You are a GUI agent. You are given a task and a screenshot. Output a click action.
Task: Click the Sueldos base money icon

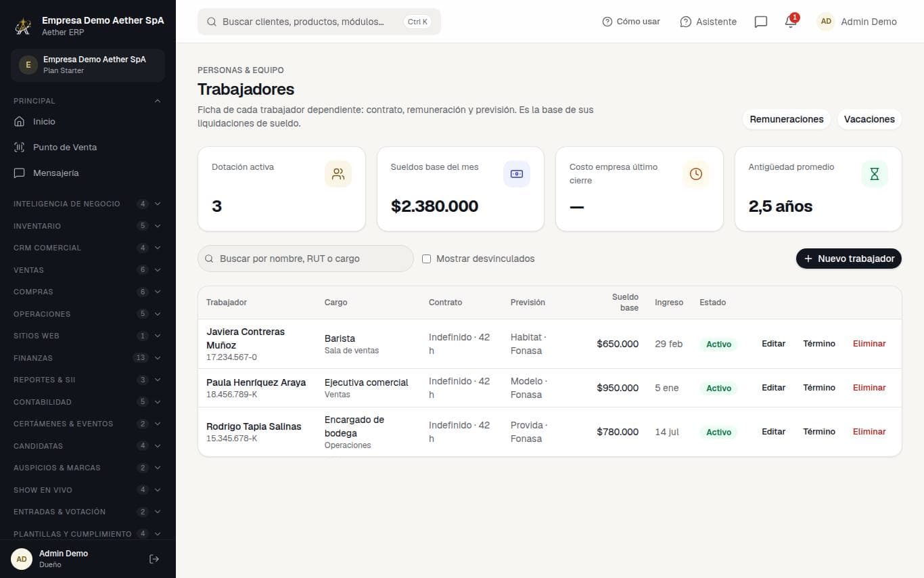pos(517,174)
